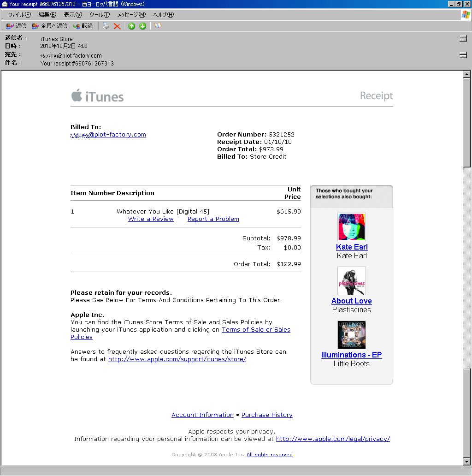This screenshot has width=472, height=476.
Task: Open the 編集(E) menu
Action: click(x=47, y=15)
